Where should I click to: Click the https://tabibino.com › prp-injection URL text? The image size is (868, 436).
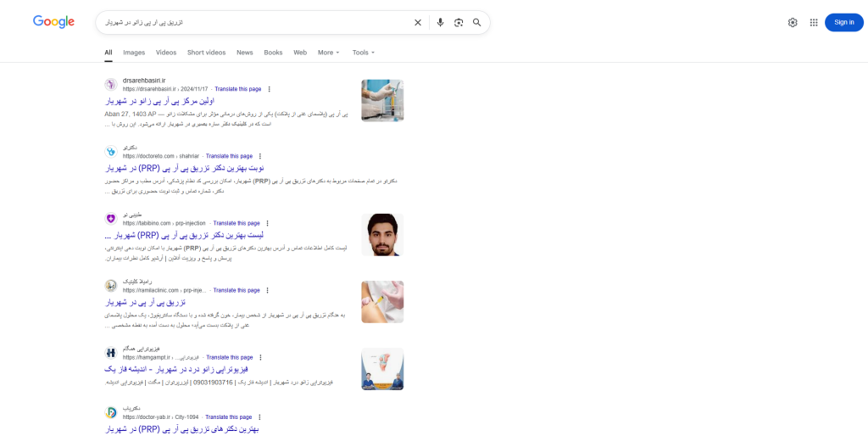(x=164, y=223)
